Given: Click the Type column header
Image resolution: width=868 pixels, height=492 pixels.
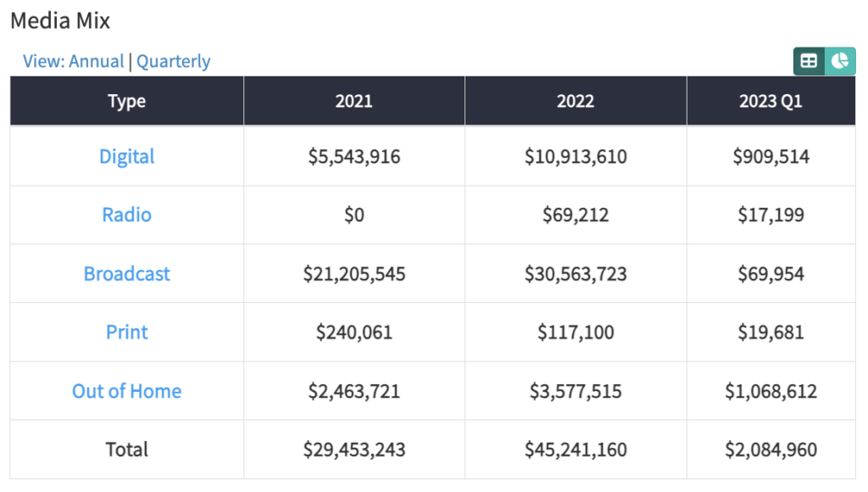Looking at the screenshot, I should click(x=127, y=101).
